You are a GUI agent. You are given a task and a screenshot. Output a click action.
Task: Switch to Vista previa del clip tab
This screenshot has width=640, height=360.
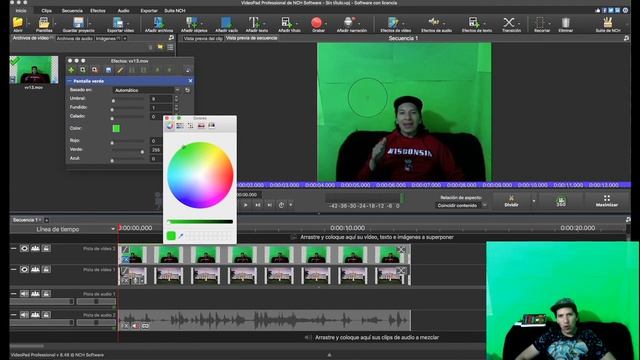(203, 38)
